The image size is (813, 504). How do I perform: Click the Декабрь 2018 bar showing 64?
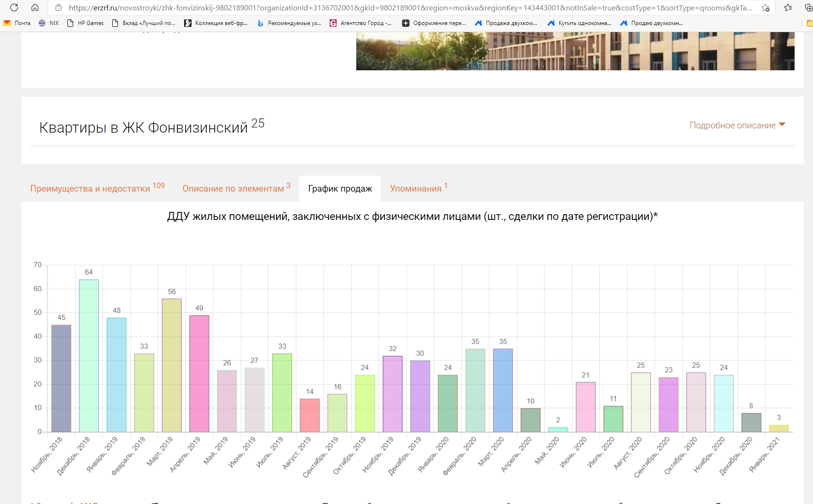click(x=89, y=356)
